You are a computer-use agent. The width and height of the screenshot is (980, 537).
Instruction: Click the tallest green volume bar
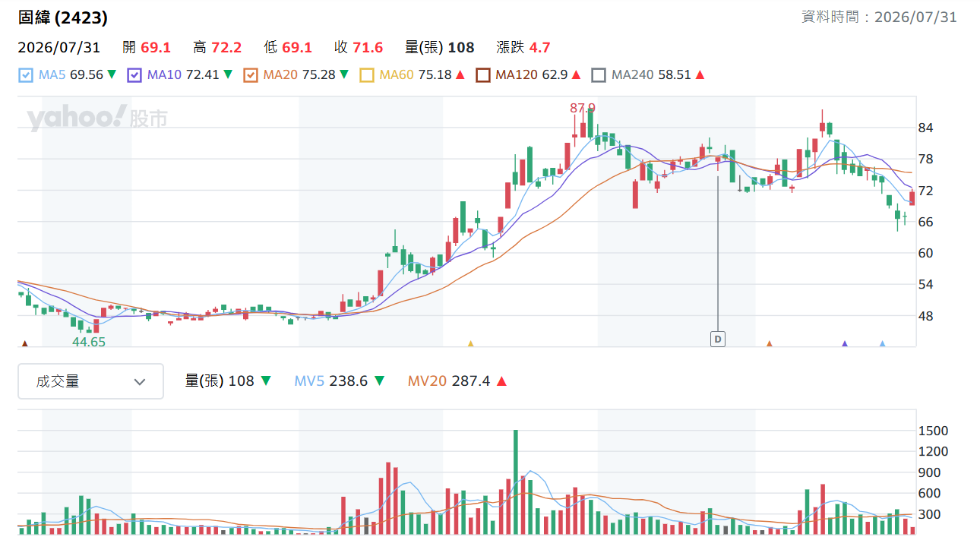[516, 482]
